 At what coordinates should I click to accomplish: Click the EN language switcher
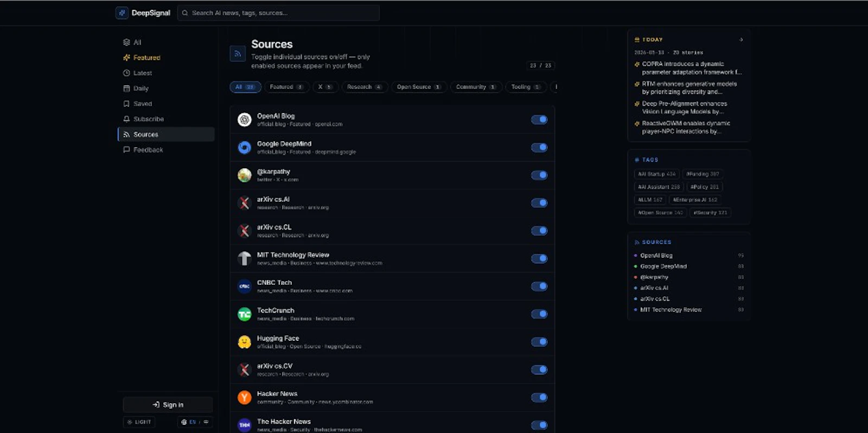[195, 422]
